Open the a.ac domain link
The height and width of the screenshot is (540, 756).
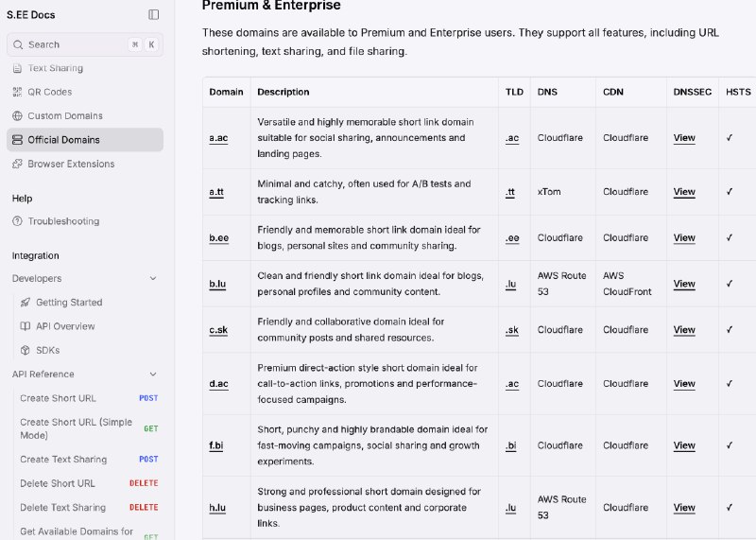pos(218,138)
